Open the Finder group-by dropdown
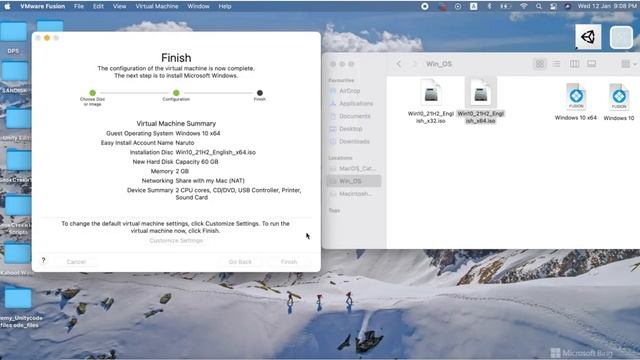 [x=629, y=64]
